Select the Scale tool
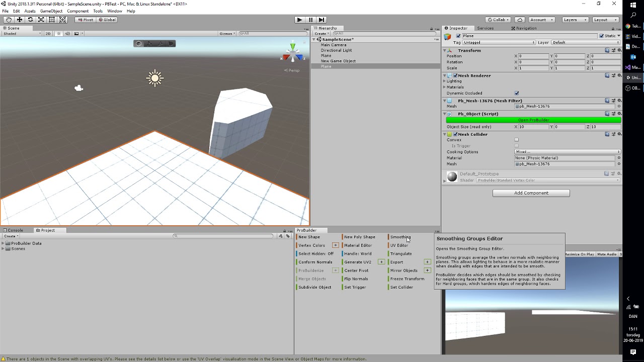644x362 pixels. pos(41,20)
